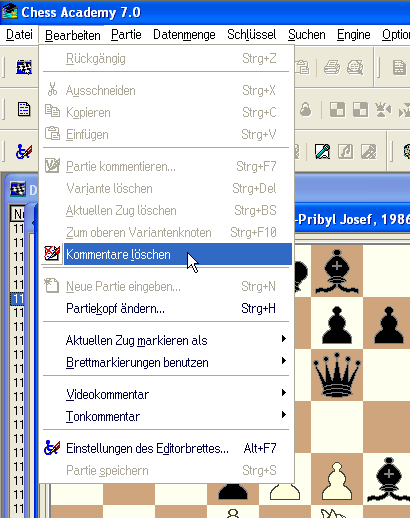
Task: Click the text document icon at toolbar right
Action: pyautogui.click(x=399, y=68)
